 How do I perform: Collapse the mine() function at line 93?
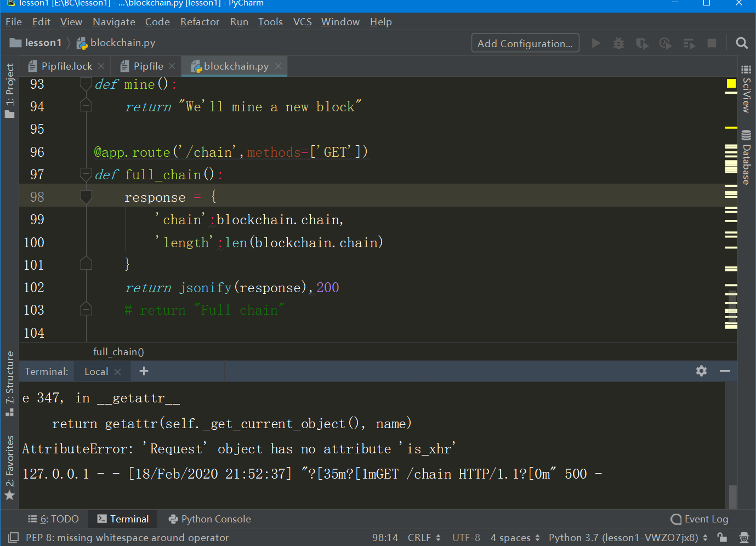click(x=86, y=84)
